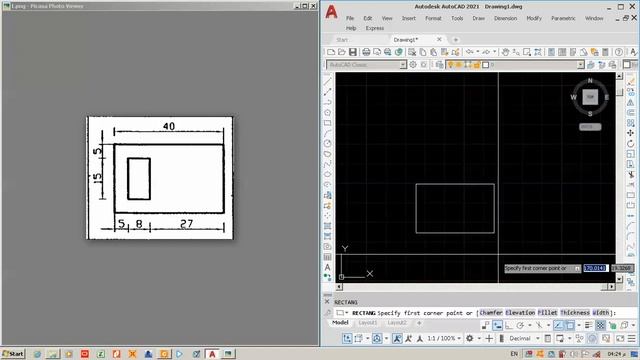Switch to the Start tab
This screenshot has width=640, height=360.
click(342, 40)
